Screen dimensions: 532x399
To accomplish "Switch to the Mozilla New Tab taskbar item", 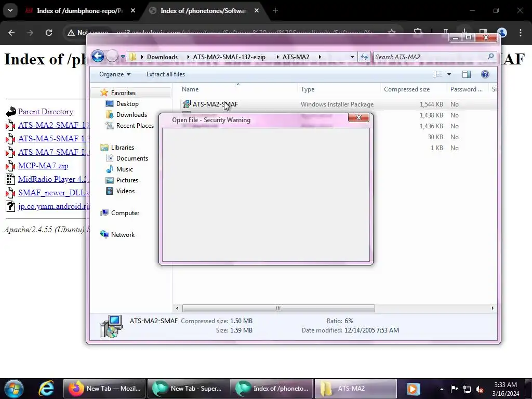I will (104, 389).
